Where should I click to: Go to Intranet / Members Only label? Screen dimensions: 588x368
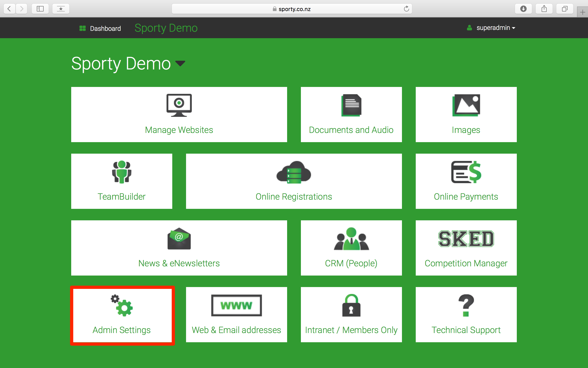click(351, 330)
